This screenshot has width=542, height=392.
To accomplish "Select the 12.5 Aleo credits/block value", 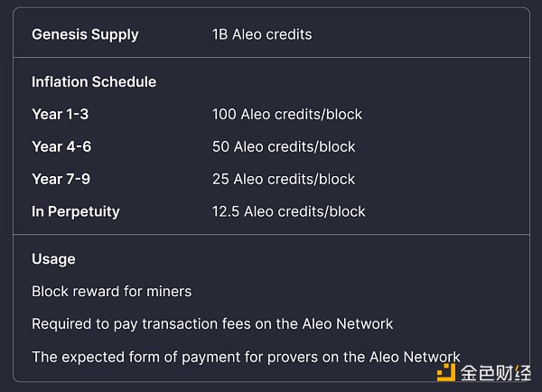I will point(289,211).
